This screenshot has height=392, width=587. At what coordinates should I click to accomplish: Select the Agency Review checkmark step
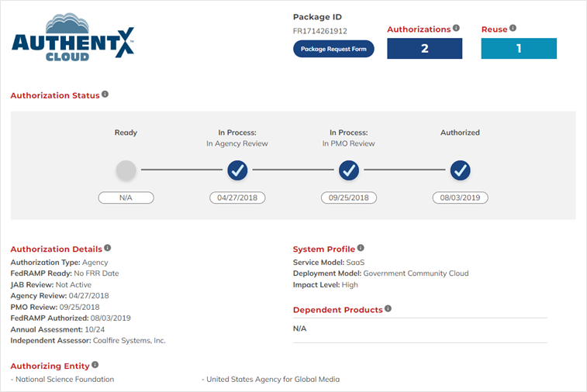pos(237,170)
